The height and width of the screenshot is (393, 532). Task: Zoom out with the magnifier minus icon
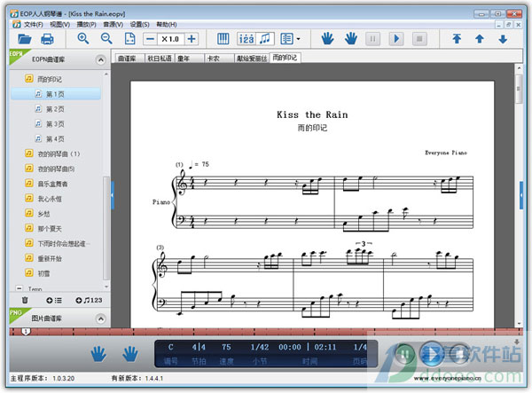(106, 39)
